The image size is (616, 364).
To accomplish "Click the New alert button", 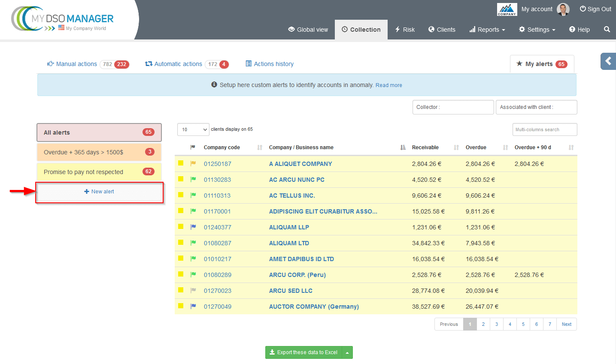I will (x=99, y=192).
